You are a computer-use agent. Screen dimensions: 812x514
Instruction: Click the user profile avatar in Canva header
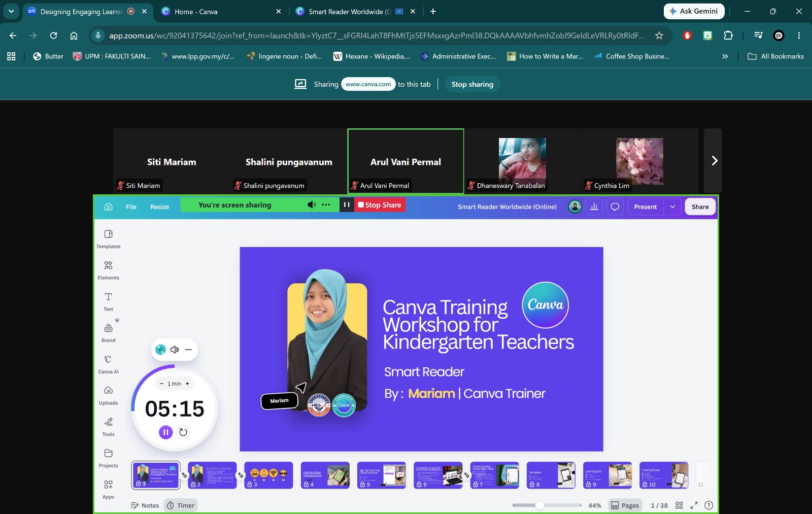click(575, 207)
